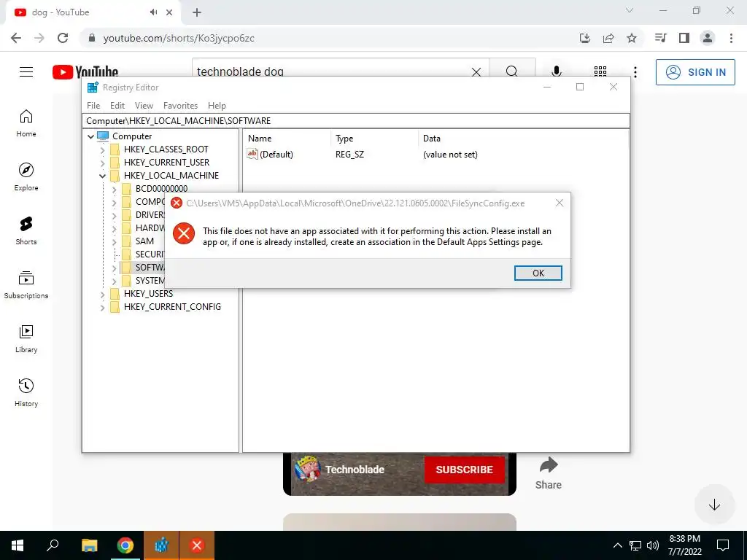Image resolution: width=747 pixels, height=560 pixels.
Task: Click the SIGN IN button
Action: point(695,72)
